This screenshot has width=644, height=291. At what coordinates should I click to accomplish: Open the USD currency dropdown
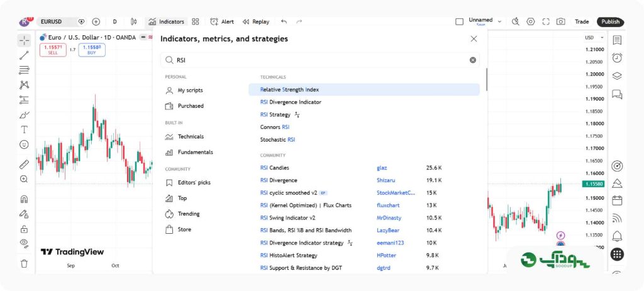(x=594, y=37)
